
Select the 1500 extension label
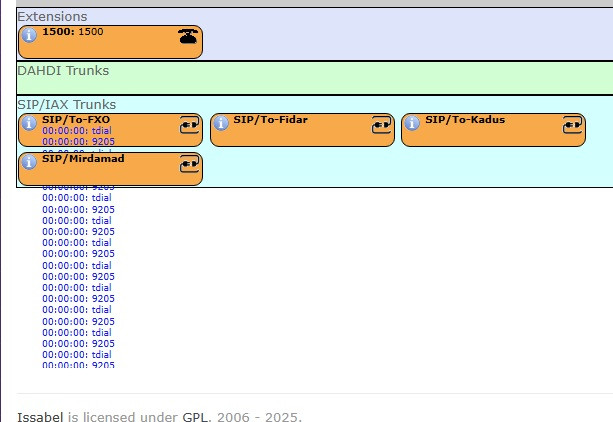coord(72,32)
